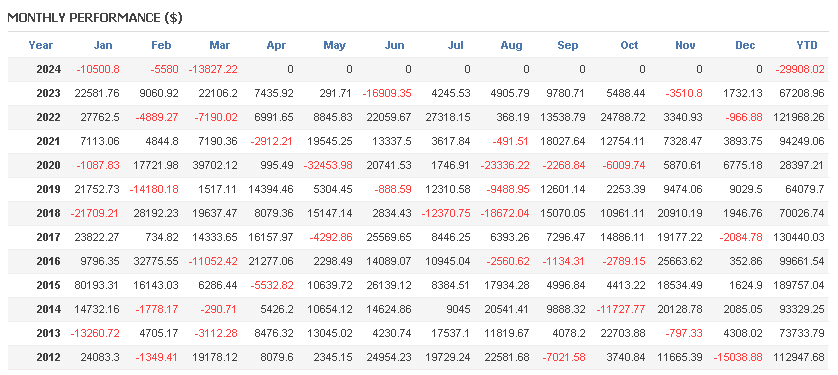Click the Mar column header
838x375 pixels.
(x=220, y=45)
